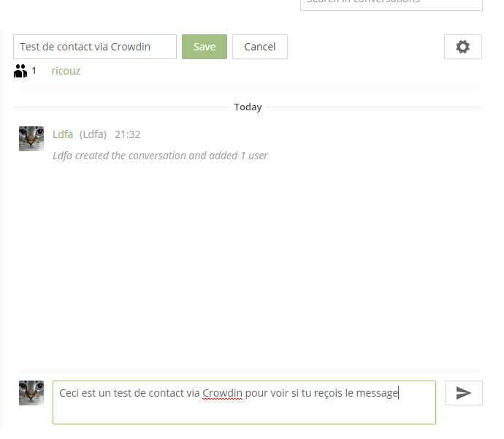Send the message with the paper plane icon

[464, 393]
